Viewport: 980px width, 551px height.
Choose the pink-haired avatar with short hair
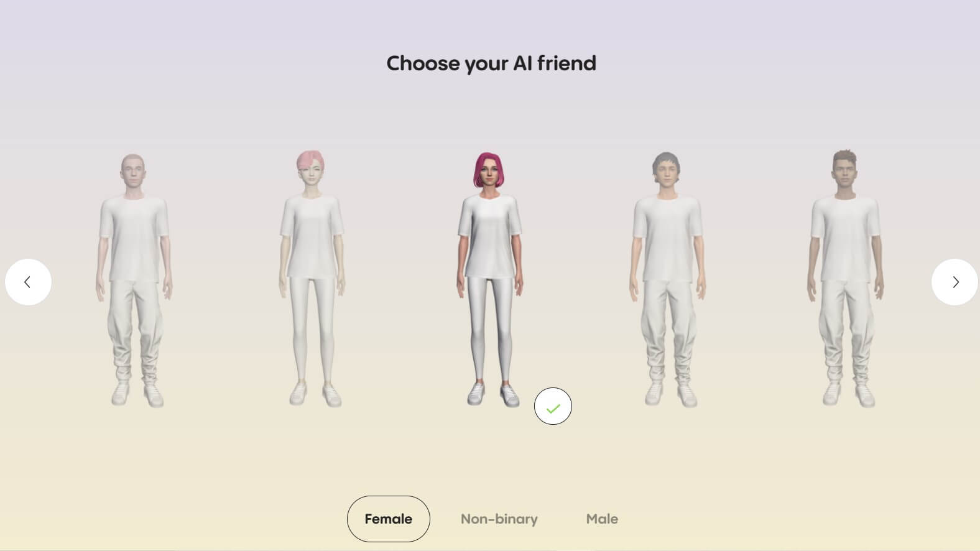[x=311, y=279]
